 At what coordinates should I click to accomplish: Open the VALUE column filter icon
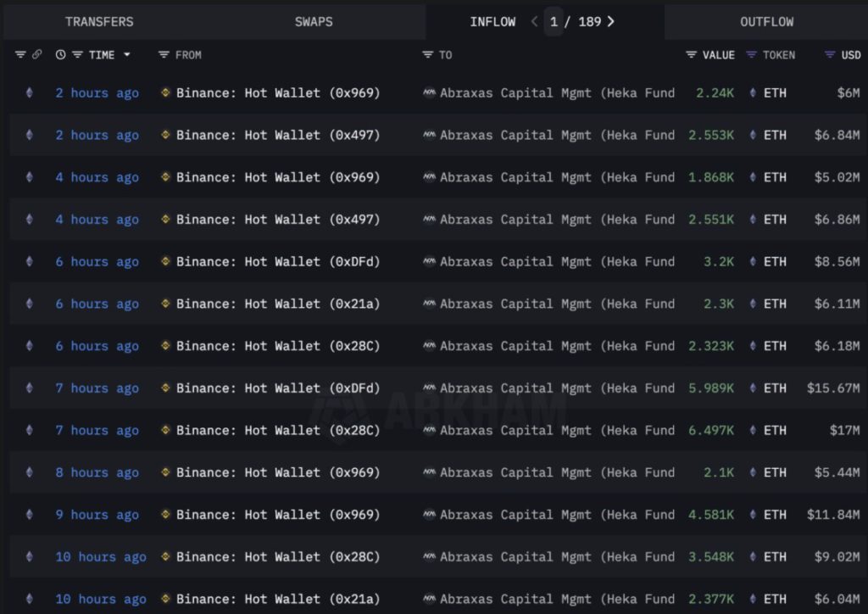click(691, 55)
